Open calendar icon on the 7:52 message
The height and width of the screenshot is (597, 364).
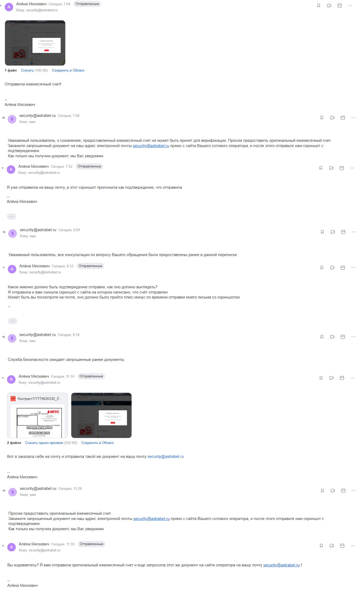click(x=342, y=168)
